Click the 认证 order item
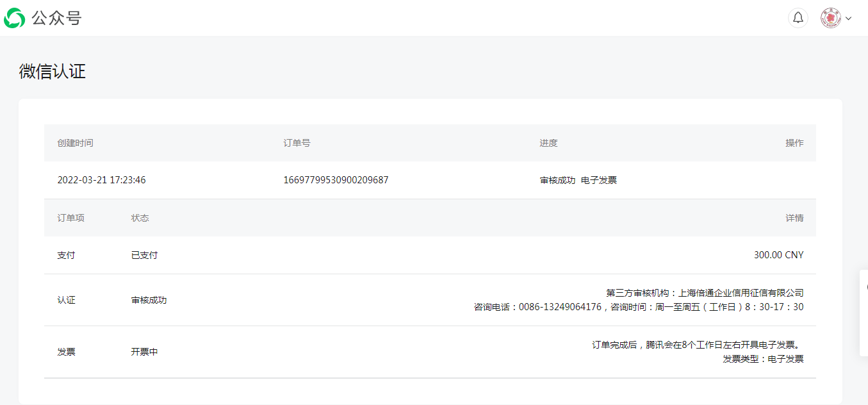 [66, 300]
